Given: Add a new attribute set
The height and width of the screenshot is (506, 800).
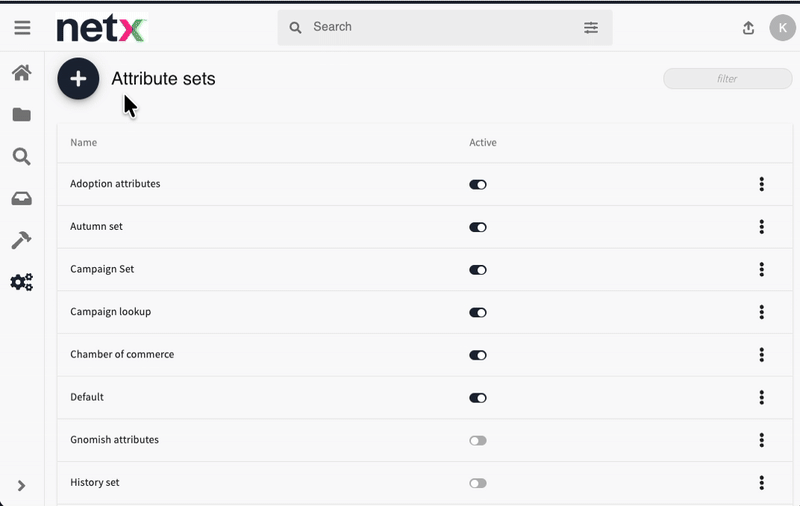Looking at the screenshot, I should coord(78,79).
